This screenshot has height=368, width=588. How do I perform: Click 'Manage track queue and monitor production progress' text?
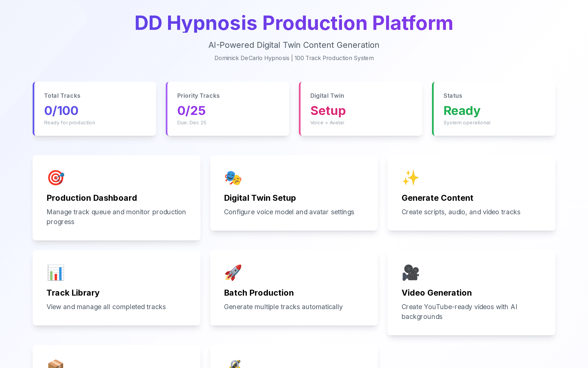116,217
